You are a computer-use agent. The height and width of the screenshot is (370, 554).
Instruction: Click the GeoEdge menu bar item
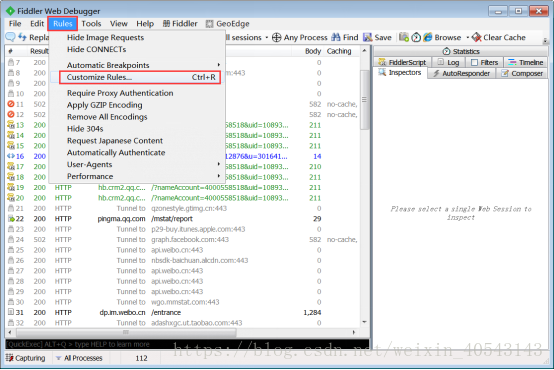228,24
